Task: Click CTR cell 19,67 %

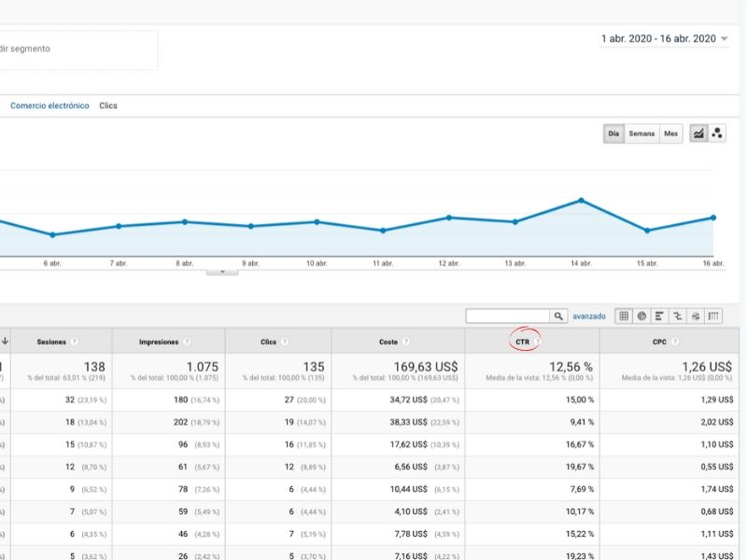Action: [580, 468]
